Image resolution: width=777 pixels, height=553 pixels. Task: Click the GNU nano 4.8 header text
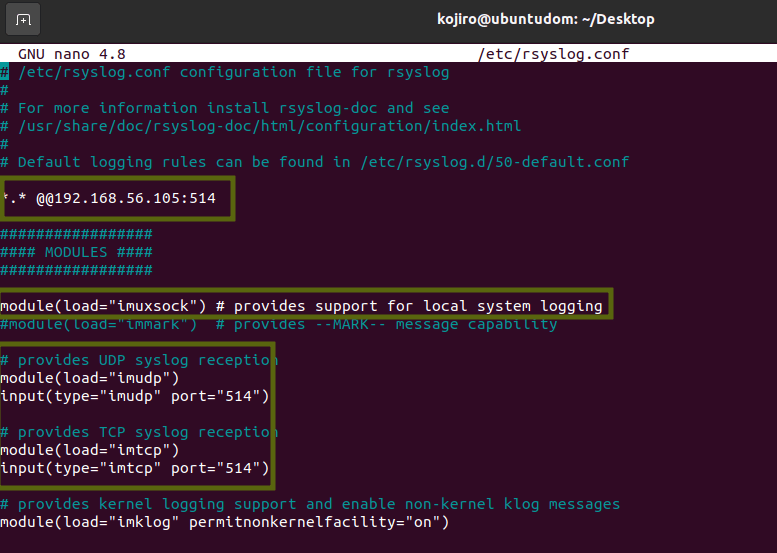click(x=72, y=54)
